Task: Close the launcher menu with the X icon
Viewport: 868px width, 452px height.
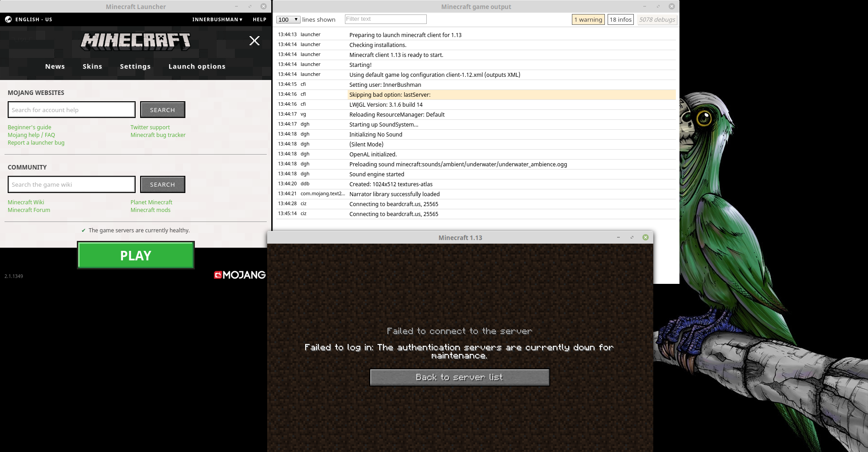Action: [x=255, y=41]
